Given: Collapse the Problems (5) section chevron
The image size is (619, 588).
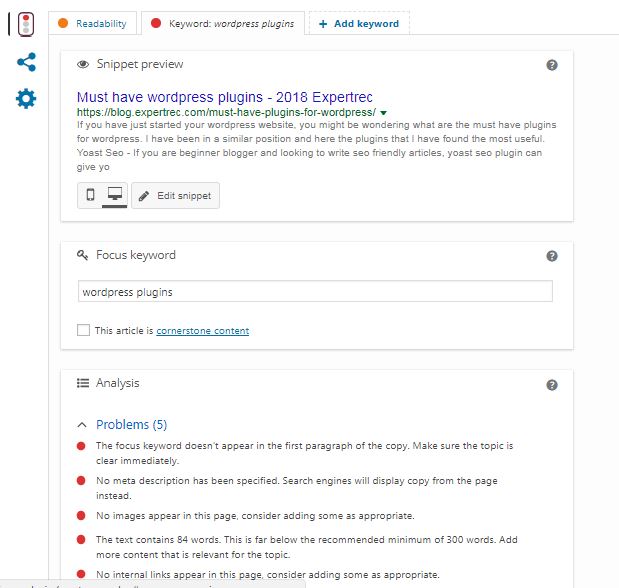Looking at the screenshot, I should [82, 425].
